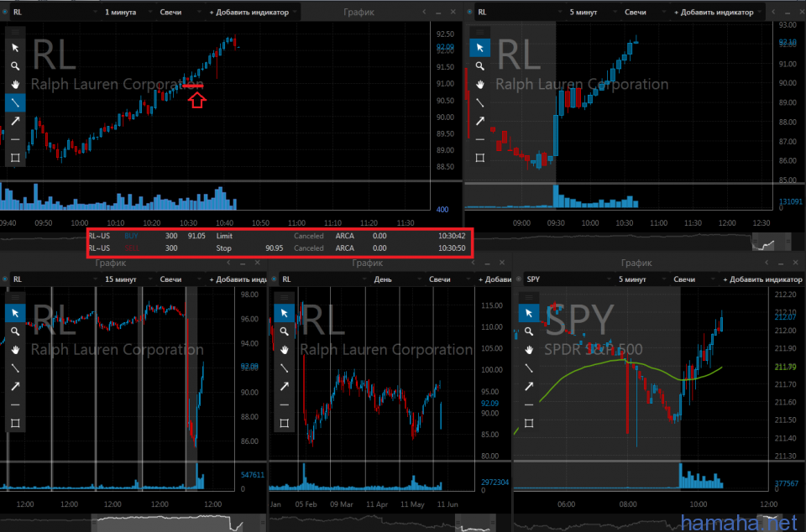The image size is (806, 532).
Task: Select the arrow tool in RL 5-minute chart
Action: (x=479, y=121)
